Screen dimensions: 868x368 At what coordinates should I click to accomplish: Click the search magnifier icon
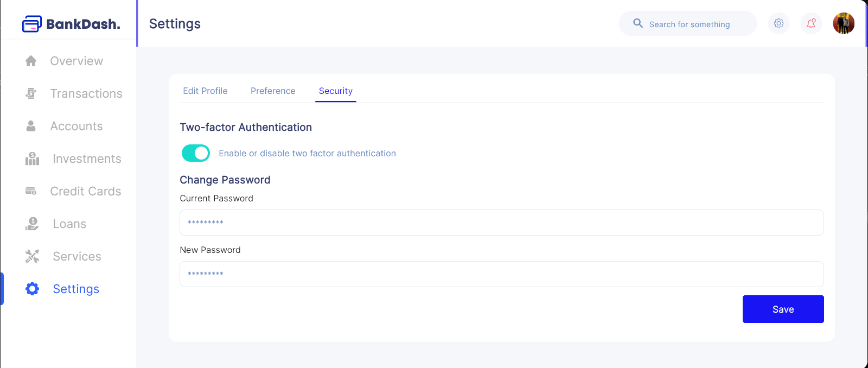click(638, 23)
